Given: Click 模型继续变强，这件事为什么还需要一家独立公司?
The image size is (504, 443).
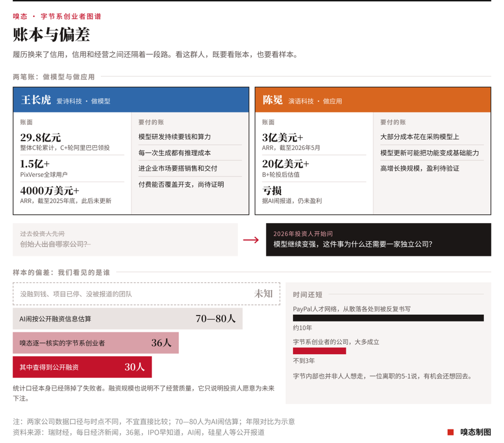Looking at the screenshot, I should click(353, 244).
